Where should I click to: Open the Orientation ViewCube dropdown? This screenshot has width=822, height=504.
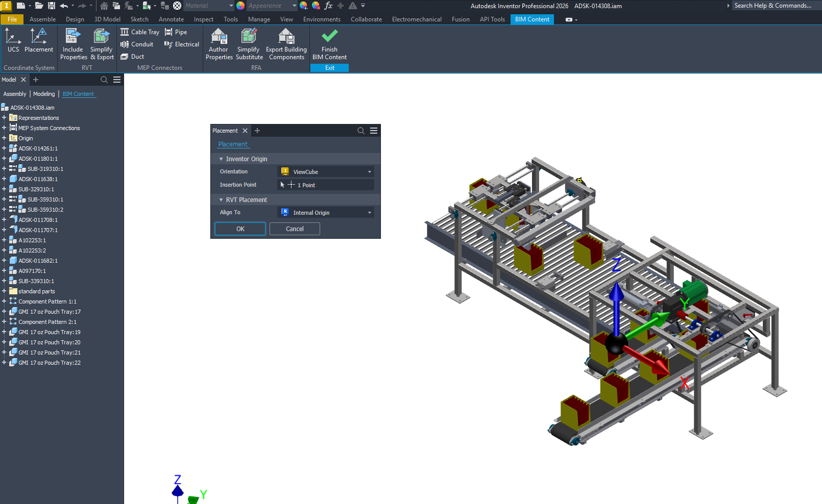tap(326, 172)
